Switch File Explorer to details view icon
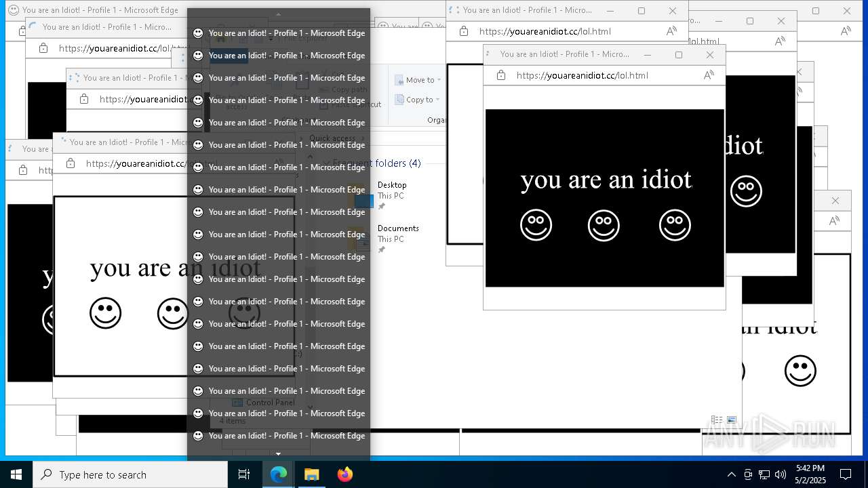The image size is (868, 488). (x=717, y=420)
